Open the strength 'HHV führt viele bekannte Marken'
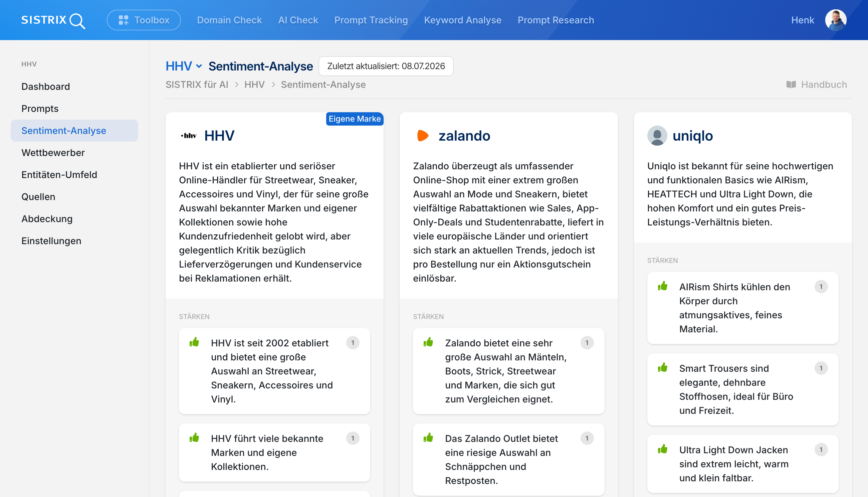The image size is (868, 497). click(274, 453)
